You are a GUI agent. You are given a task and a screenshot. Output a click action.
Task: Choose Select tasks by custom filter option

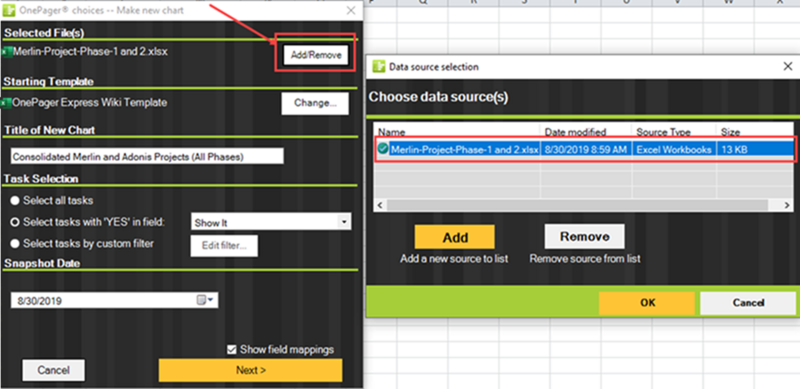click(15, 244)
